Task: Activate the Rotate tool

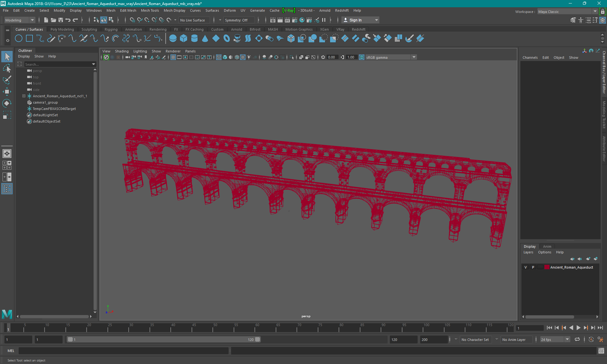Action: 7,103
